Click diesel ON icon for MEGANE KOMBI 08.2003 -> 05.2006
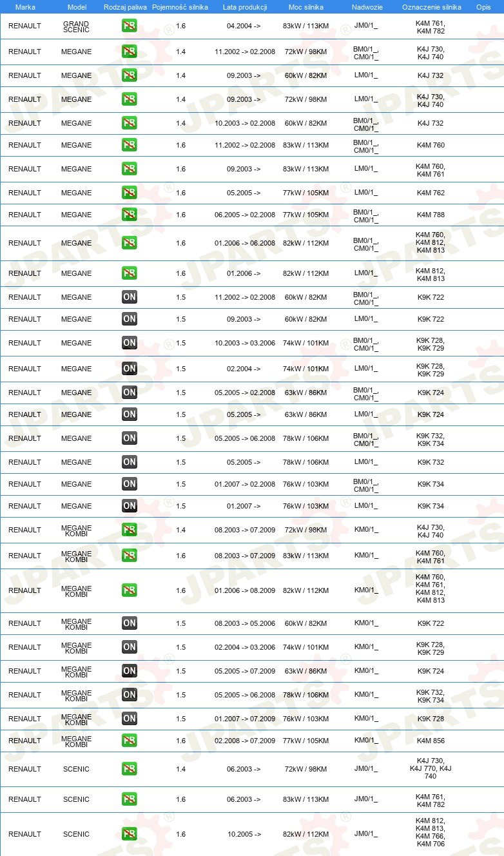This screenshot has height=856, width=504. pyautogui.click(x=130, y=623)
